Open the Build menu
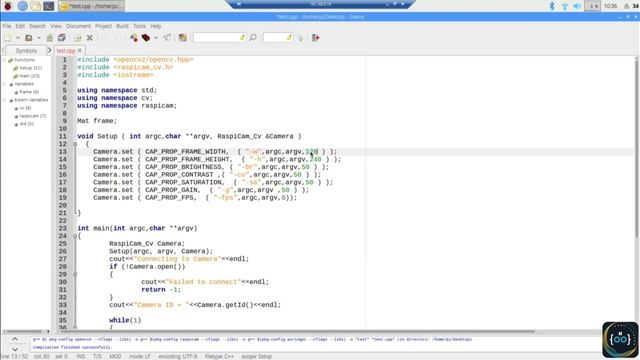The image size is (640, 360). pos(122,26)
